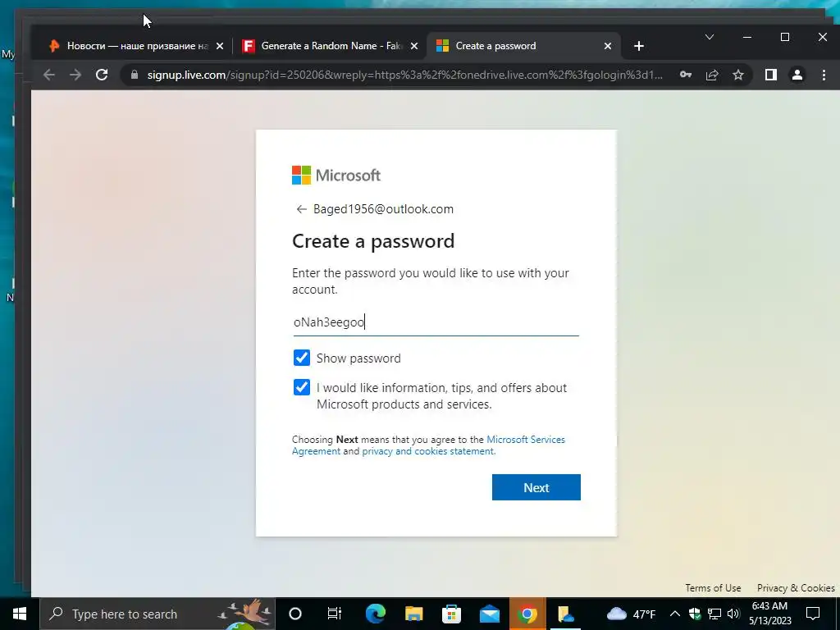
Task: Open the volume tray icon
Action: click(733, 614)
